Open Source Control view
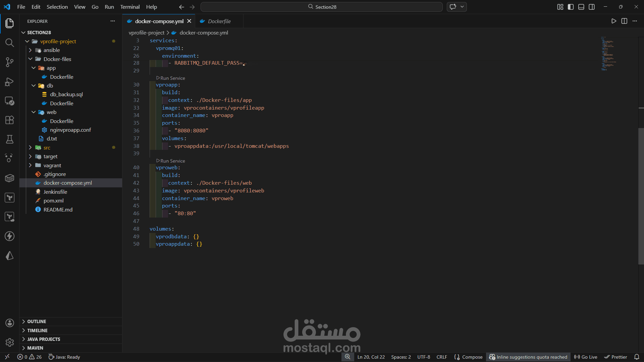The width and height of the screenshot is (644, 362). click(x=9, y=62)
